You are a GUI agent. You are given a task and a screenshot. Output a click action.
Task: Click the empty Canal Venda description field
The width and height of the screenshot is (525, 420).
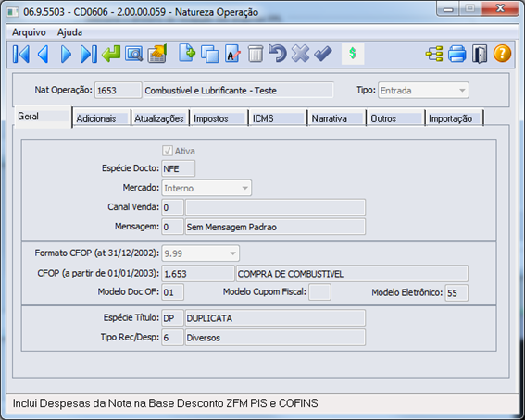275,207
